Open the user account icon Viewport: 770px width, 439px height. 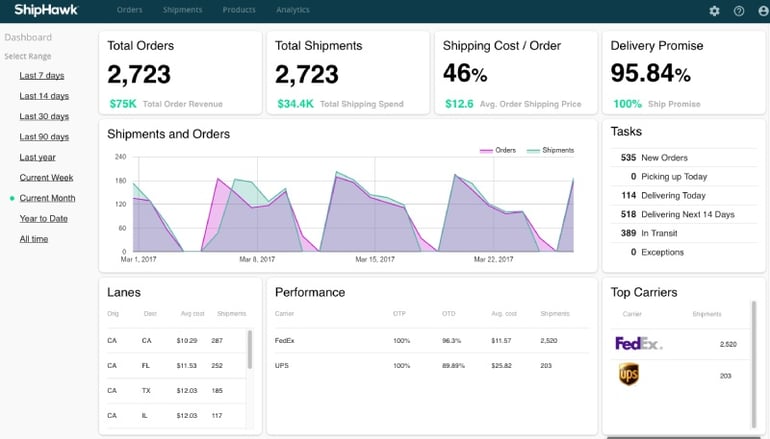tap(764, 10)
